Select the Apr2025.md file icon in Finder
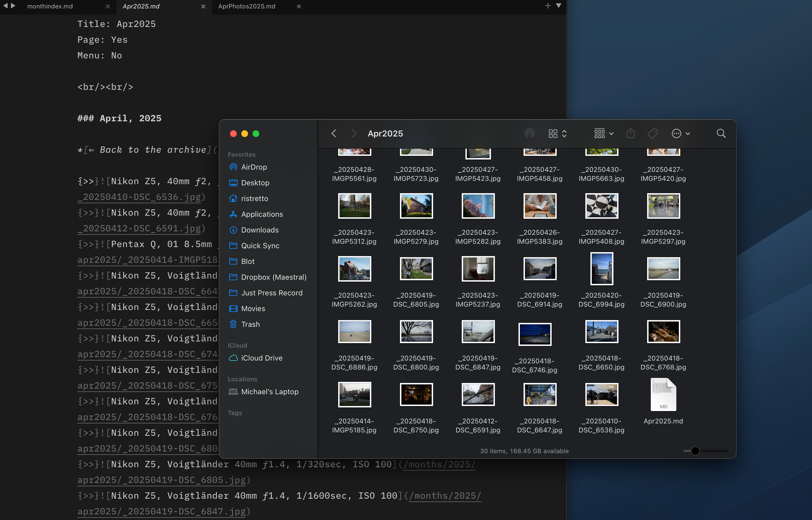 coord(663,394)
